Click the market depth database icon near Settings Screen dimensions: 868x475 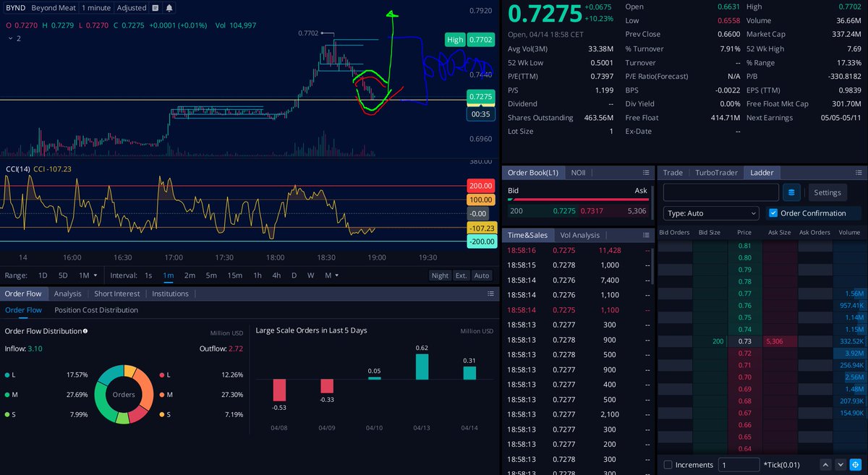click(791, 192)
